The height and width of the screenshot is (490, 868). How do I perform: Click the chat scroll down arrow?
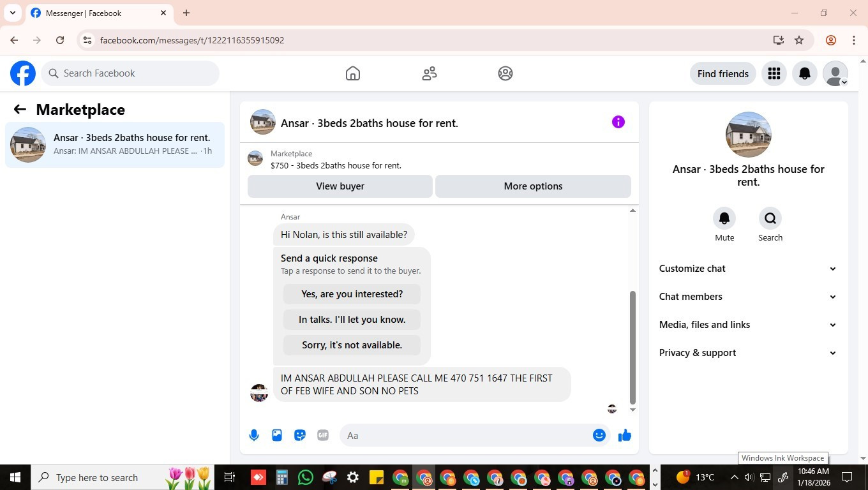pos(632,410)
